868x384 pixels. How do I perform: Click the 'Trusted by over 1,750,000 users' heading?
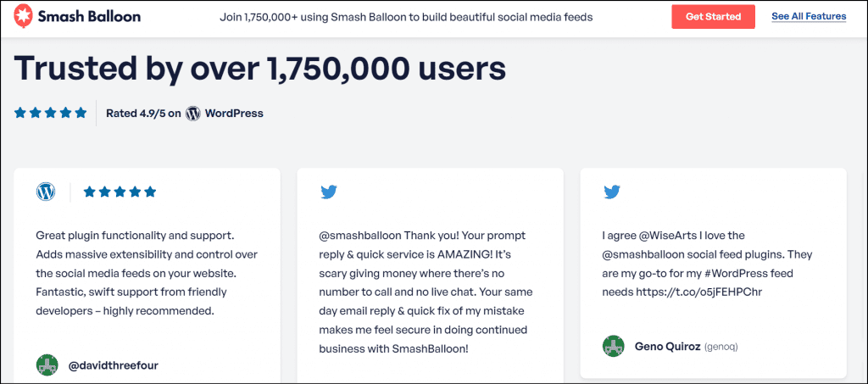260,70
